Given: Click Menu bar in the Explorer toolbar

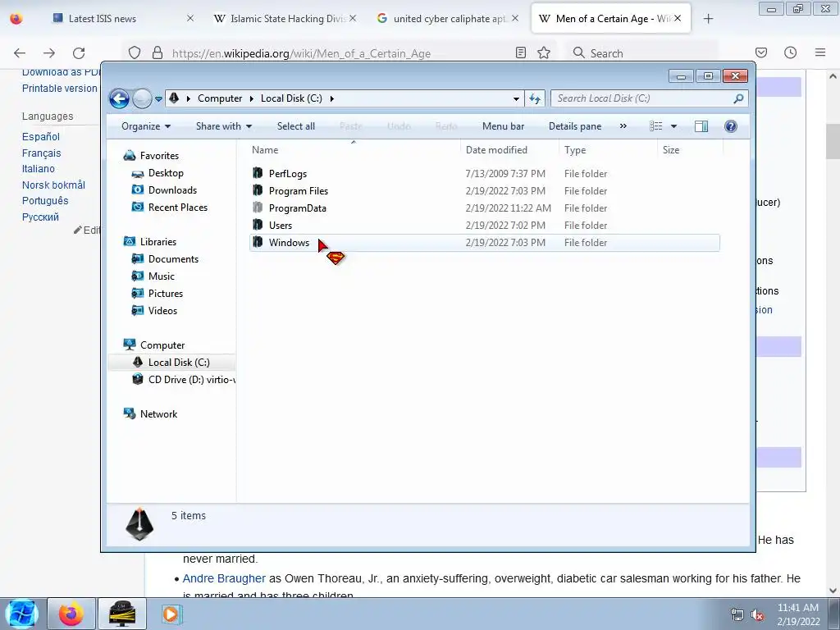Looking at the screenshot, I should [x=503, y=126].
